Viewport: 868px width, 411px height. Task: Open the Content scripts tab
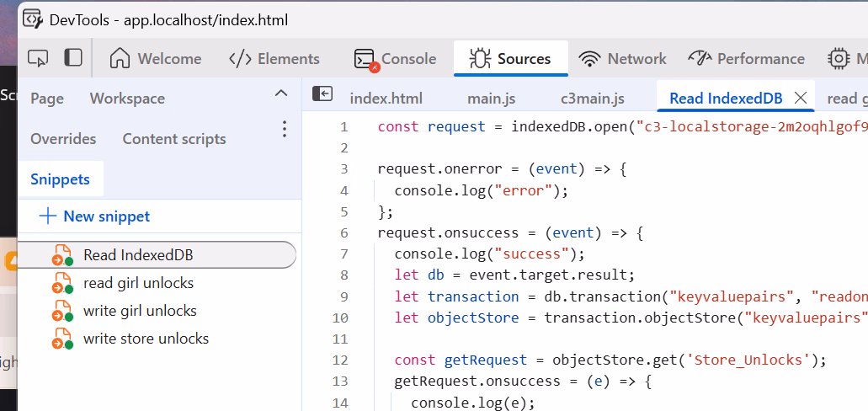(174, 139)
